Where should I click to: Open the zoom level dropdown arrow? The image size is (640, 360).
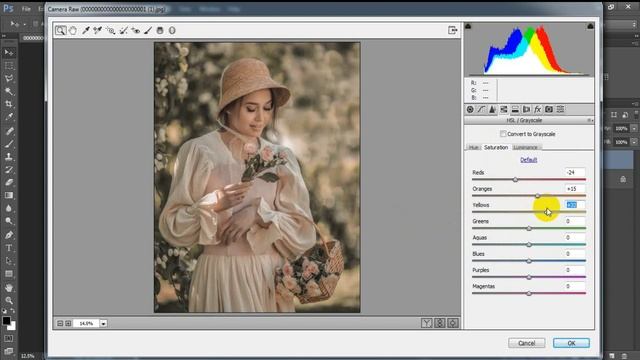point(104,323)
